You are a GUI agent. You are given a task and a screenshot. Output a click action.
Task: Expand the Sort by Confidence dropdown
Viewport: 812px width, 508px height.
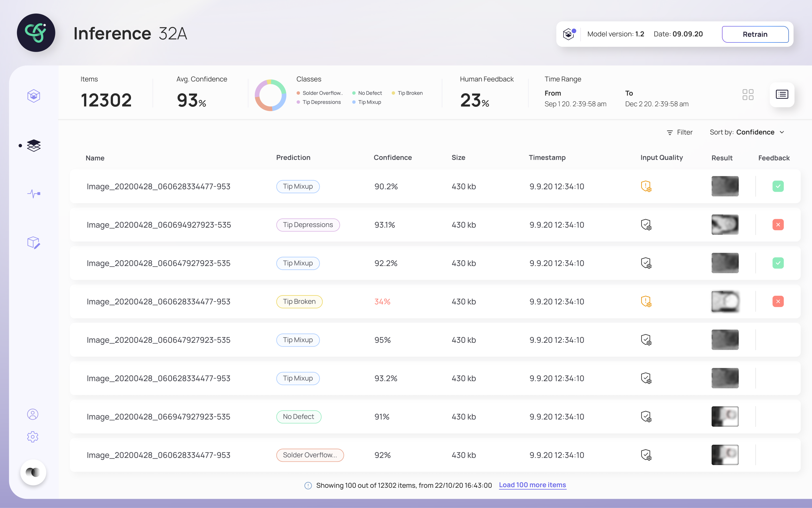(746, 132)
